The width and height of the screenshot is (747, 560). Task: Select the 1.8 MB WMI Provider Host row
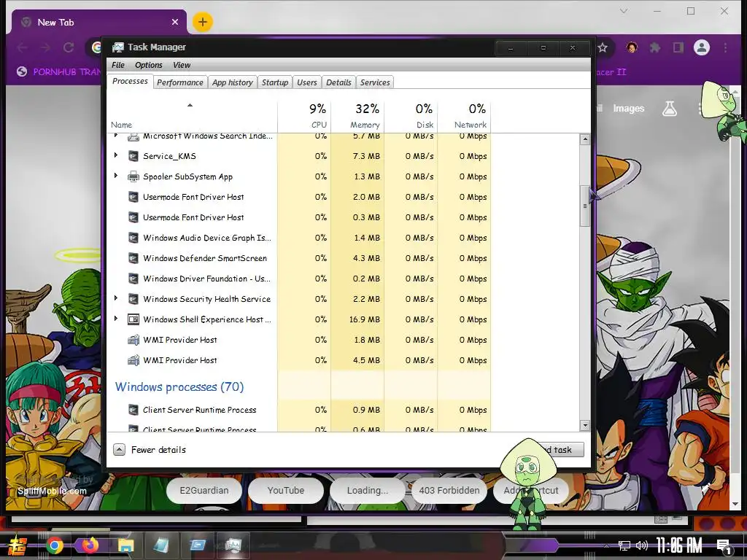click(x=298, y=340)
